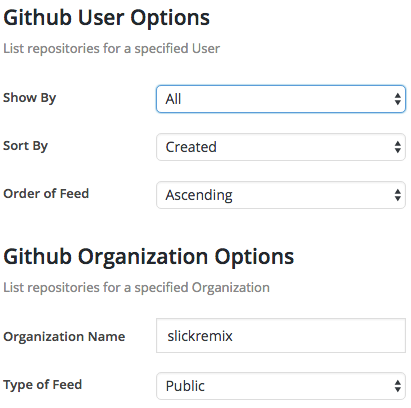The image size is (411, 408).
Task: Click the arrows icon beside Public
Action: point(397,386)
